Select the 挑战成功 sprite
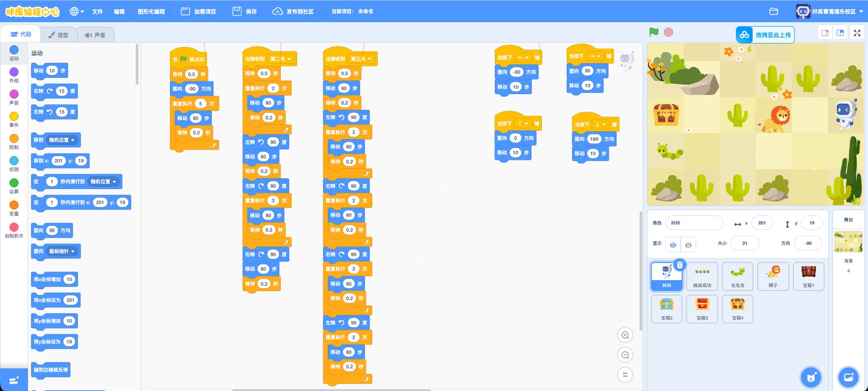868x391 pixels. tap(702, 277)
